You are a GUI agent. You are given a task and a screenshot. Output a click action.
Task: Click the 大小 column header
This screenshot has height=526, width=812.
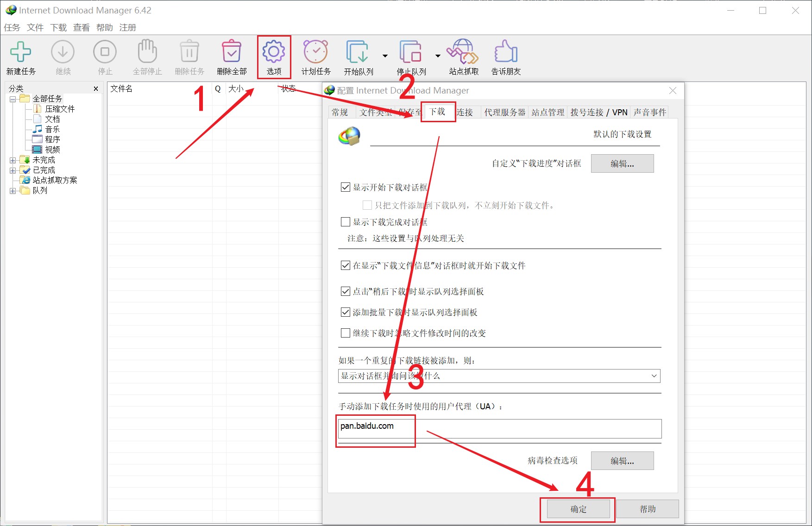252,88
